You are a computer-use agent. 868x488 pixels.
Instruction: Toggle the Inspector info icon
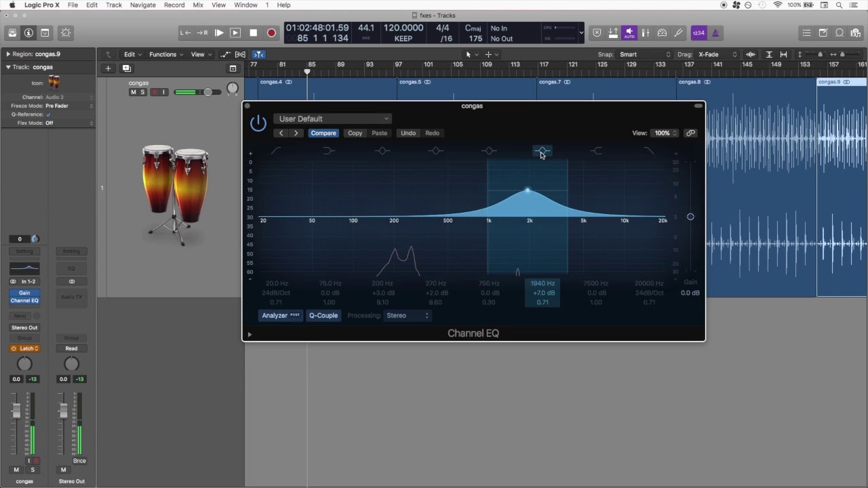tap(28, 33)
